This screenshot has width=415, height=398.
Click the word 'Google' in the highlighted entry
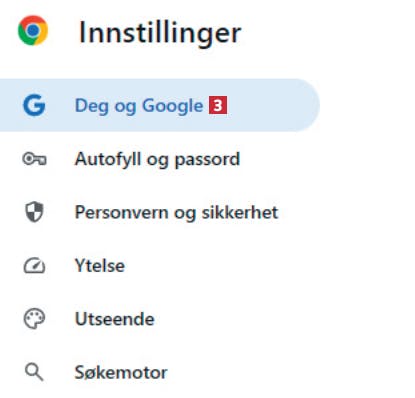(173, 107)
